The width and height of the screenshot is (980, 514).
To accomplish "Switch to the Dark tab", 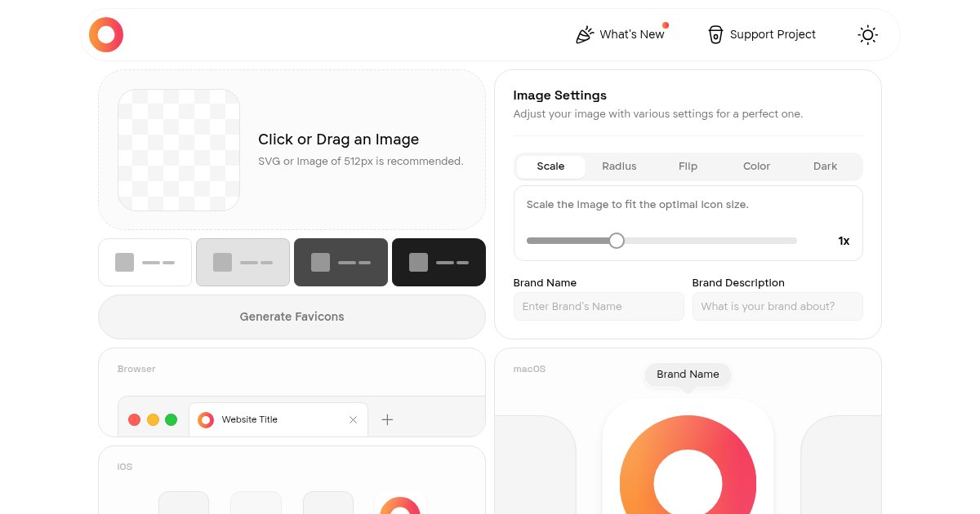I will tap(825, 166).
